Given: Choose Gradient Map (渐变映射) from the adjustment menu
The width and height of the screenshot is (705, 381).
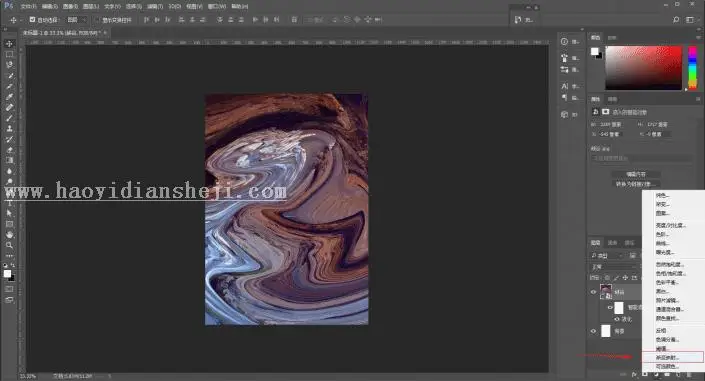Looking at the screenshot, I should pyautogui.click(x=672, y=358).
